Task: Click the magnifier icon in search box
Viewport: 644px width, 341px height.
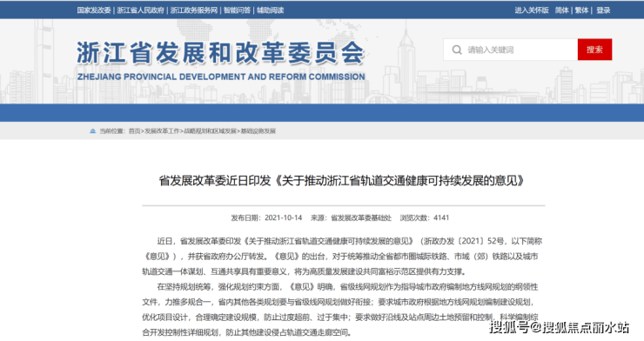Action: [457, 50]
